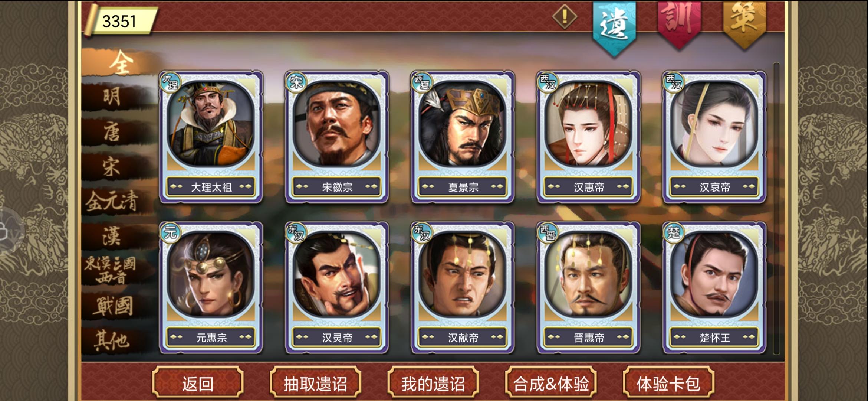
Task: Select the 元惠宗 card
Action: coord(211,287)
